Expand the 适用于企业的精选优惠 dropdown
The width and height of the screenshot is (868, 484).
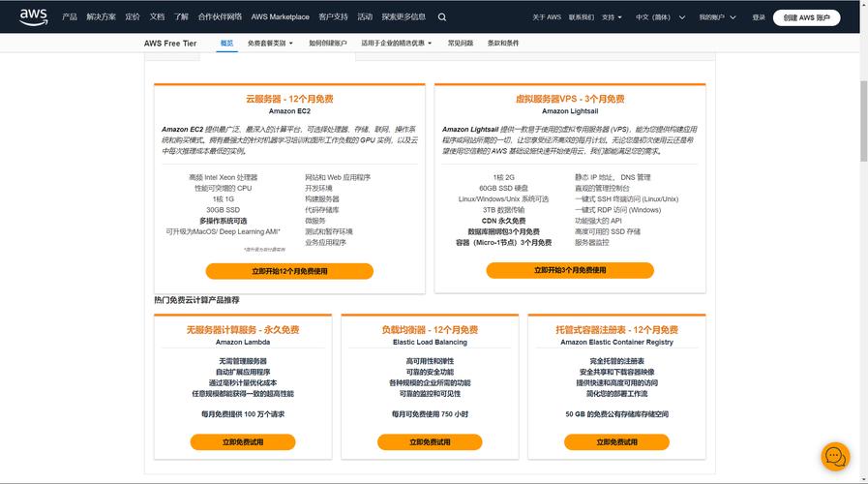pyautogui.click(x=397, y=44)
